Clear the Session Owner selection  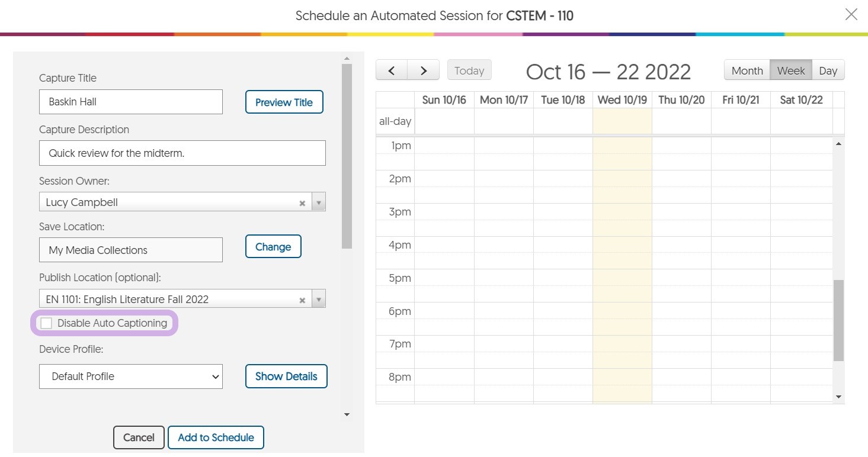point(302,203)
